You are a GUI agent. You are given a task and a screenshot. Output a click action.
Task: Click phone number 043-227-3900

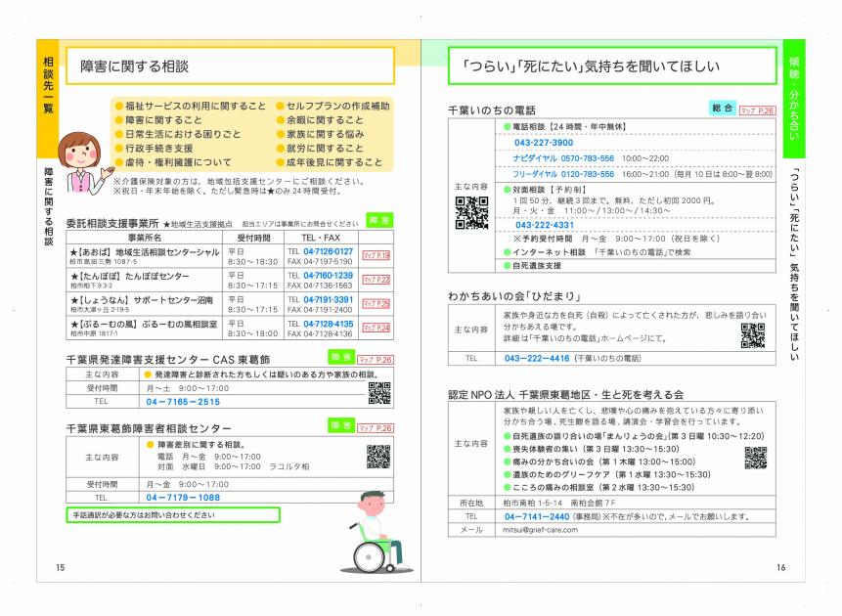(543, 143)
